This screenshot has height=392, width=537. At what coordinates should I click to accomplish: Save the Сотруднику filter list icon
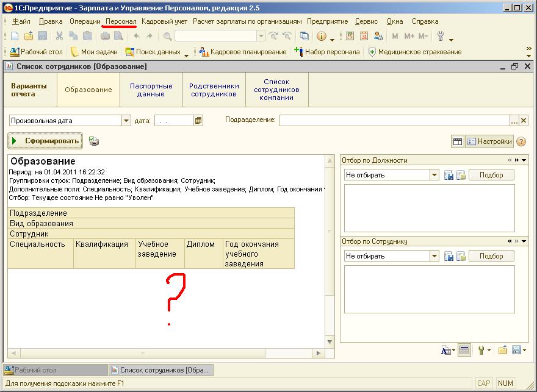point(449,256)
